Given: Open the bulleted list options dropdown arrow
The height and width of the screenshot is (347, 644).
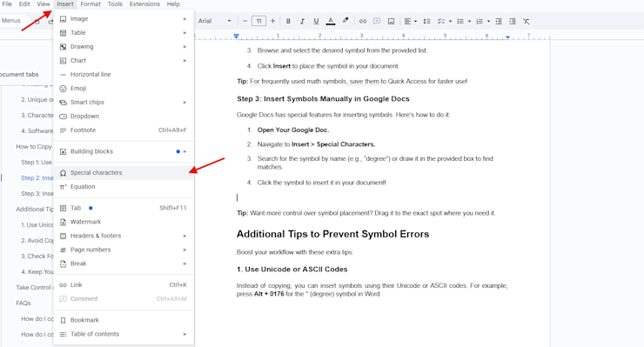Looking at the screenshot, I should (x=469, y=22).
